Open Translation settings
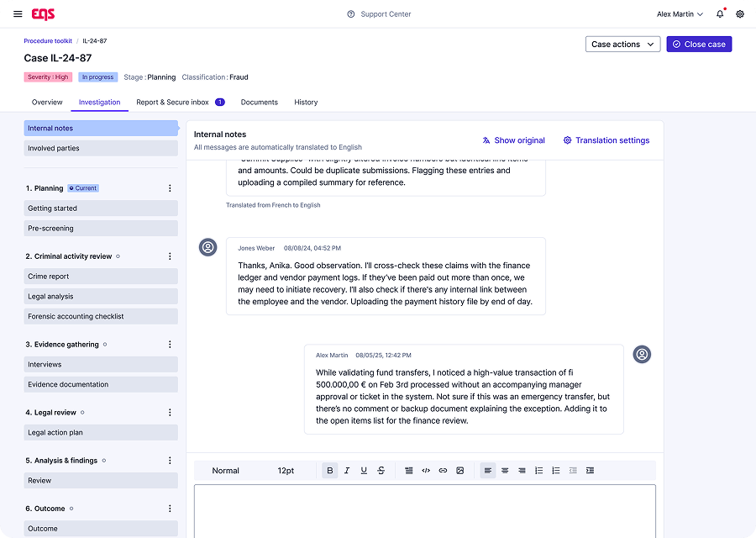 click(x=606, y=140)
